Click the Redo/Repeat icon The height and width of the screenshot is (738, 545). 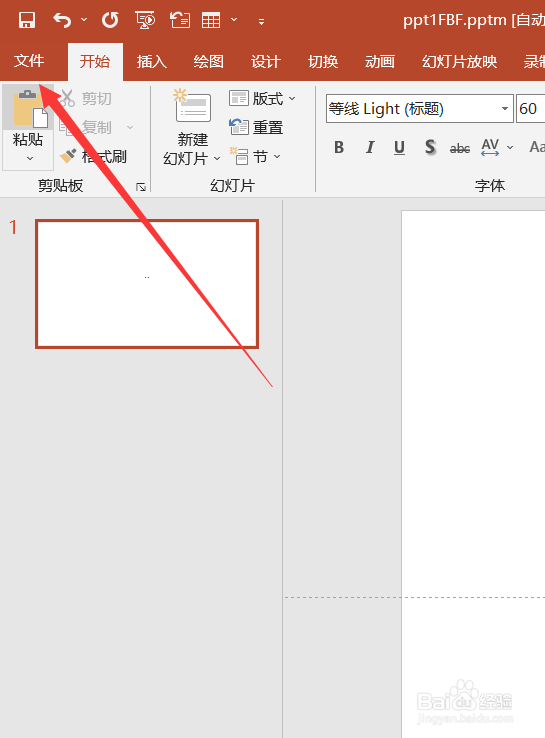point(110,20)
